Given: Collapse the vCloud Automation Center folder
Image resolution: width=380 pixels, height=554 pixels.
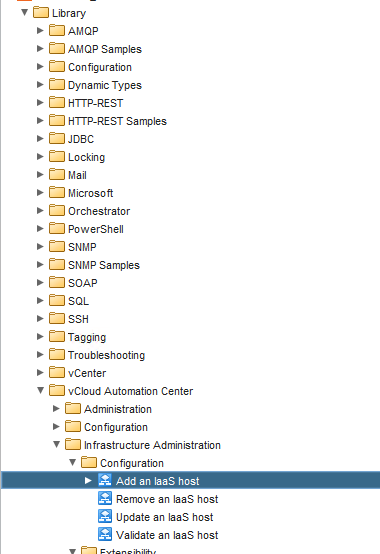Looking at the screenshot, I should click(41, 390).
